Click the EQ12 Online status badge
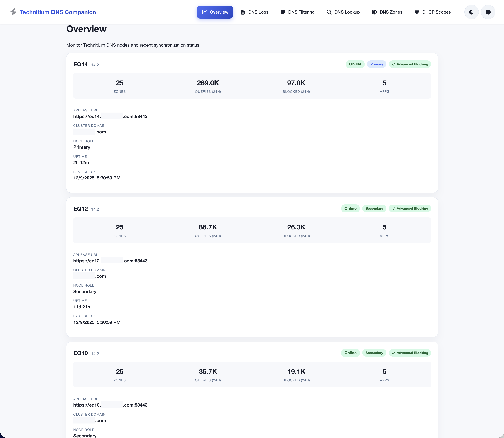This screenshot has width=504, height=438. point(350,209)
